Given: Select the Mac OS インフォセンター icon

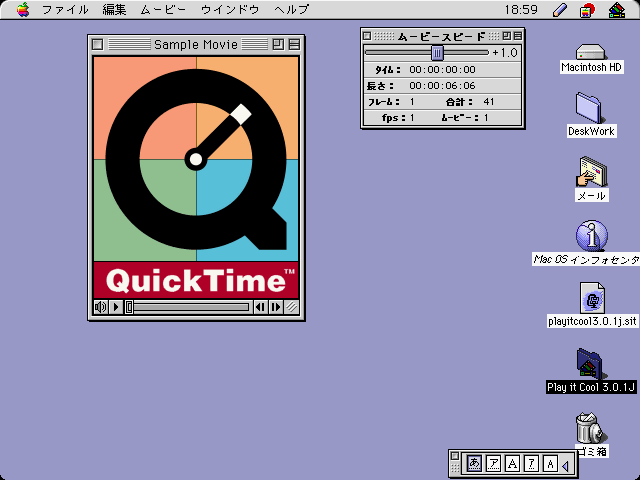Looking at the screenshot, I should click(592, 236).
